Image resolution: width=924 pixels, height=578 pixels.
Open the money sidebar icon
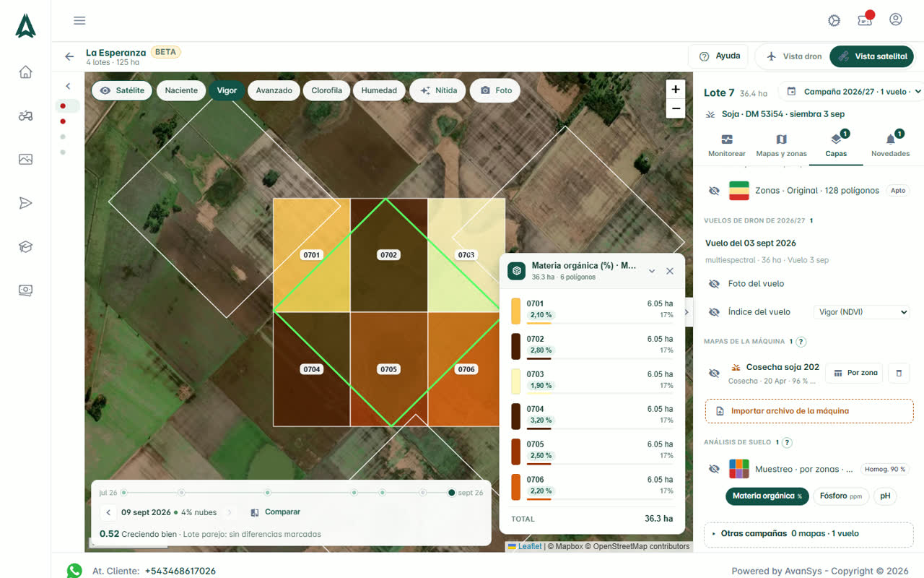(26, 290)
